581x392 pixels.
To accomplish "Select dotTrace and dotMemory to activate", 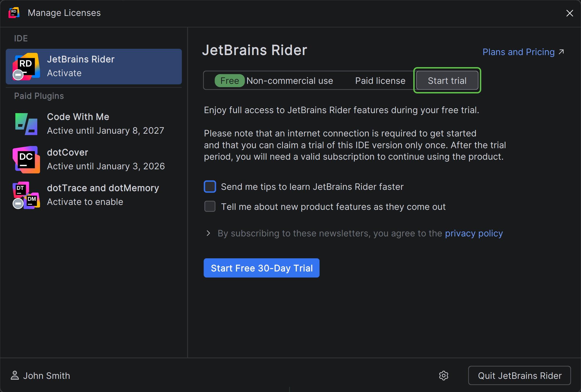I will (103, 194).
